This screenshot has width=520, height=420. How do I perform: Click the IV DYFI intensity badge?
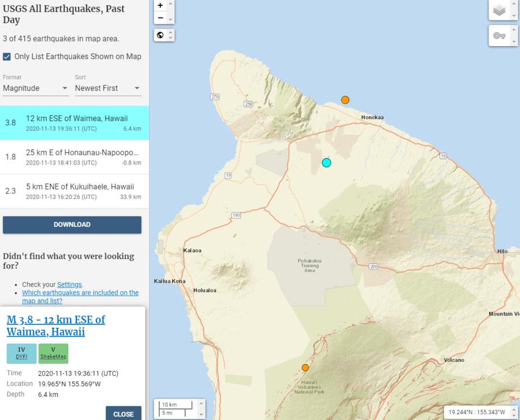coord(22,353)
